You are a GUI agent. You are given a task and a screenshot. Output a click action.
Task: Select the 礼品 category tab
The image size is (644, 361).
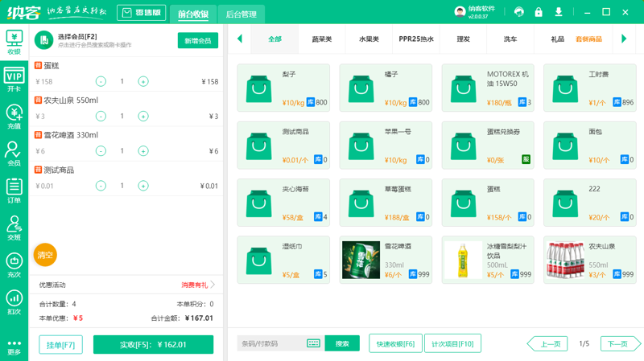[x=557, y=39]
